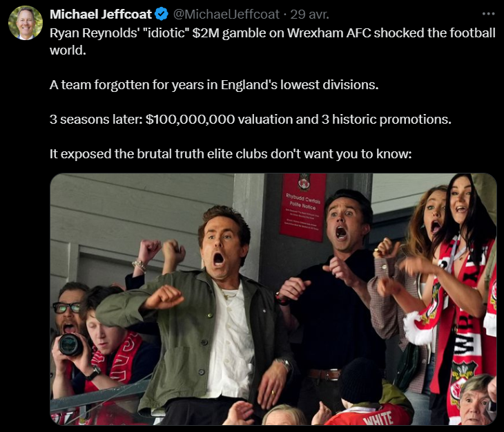The height and width of the screenshot is (432, 504).
Task: Click the camera held by photographer
Action: coord(70,345)
